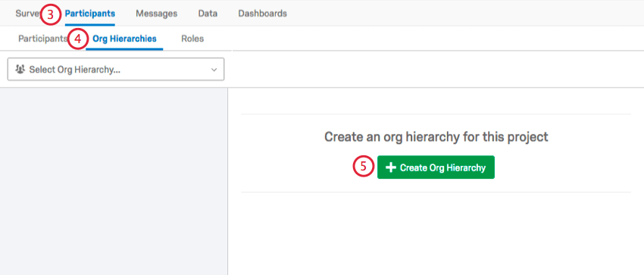Click the people icon in hierarchy selector

(x=20, y=70)
